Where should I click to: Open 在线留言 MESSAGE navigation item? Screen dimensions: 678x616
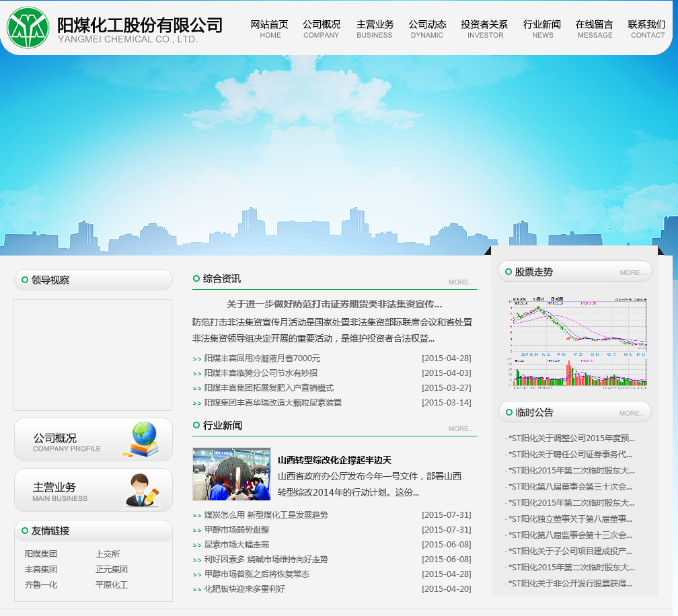pyautogui.click(x=595, y=29)
